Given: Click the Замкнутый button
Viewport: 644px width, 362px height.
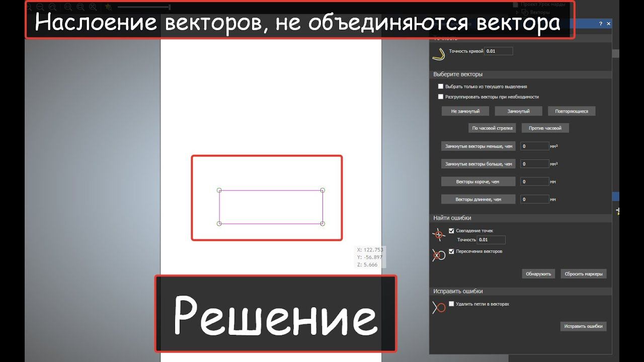Looking at the screenshot, I should [x=518, y=111].
